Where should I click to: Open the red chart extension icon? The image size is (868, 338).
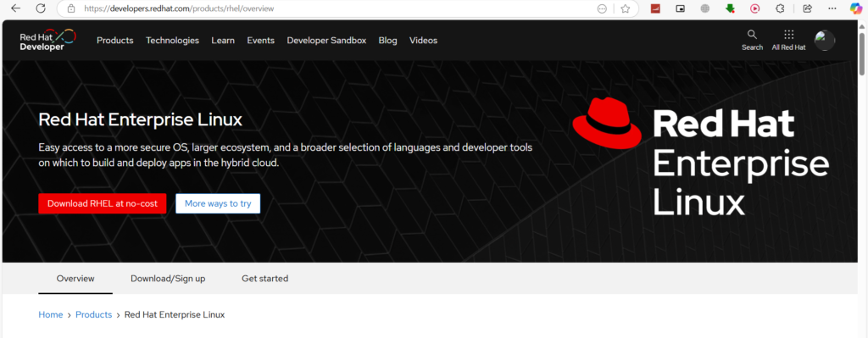[655, 8]
